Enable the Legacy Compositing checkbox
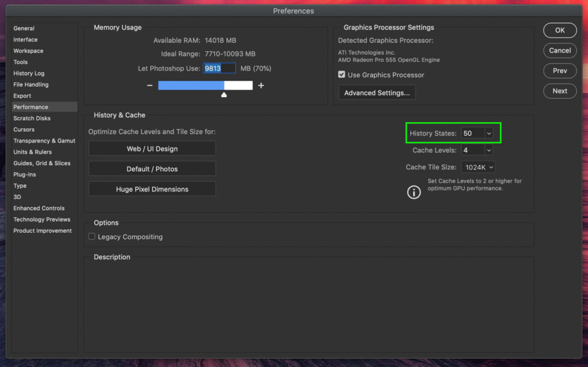The image size is (588, 367). click(x=92, y=237)
